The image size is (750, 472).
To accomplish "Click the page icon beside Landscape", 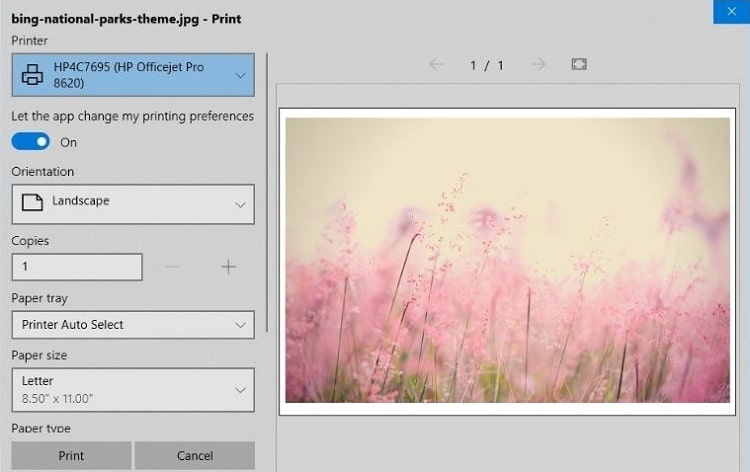I will coord(32,202).
